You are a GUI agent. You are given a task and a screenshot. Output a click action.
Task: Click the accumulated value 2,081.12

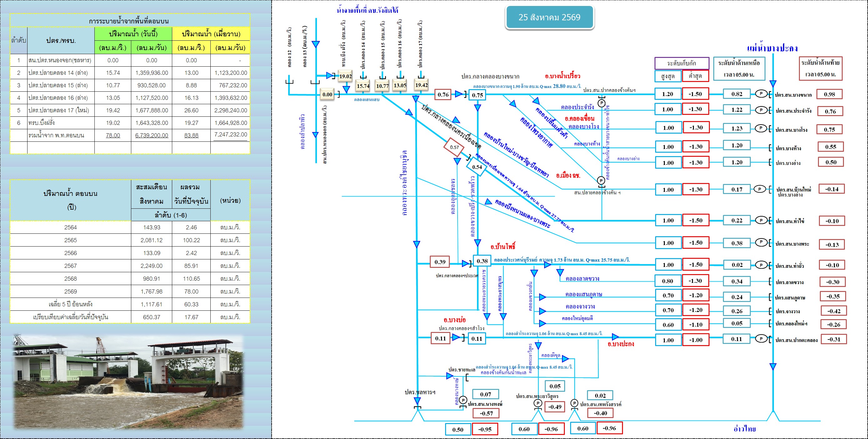click(x=152, y=240)
